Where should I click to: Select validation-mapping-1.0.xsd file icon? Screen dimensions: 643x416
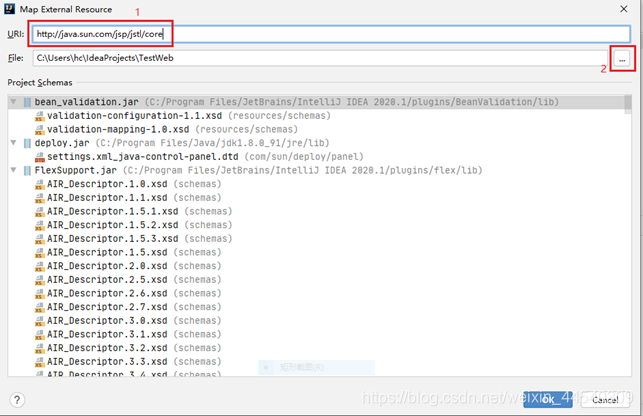[x=39, y=130]
